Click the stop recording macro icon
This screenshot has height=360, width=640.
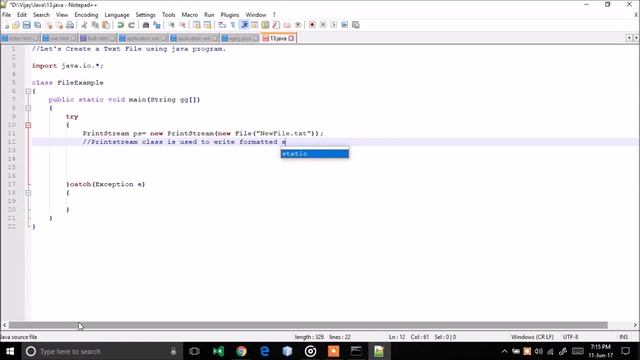[x=323, y=25]
